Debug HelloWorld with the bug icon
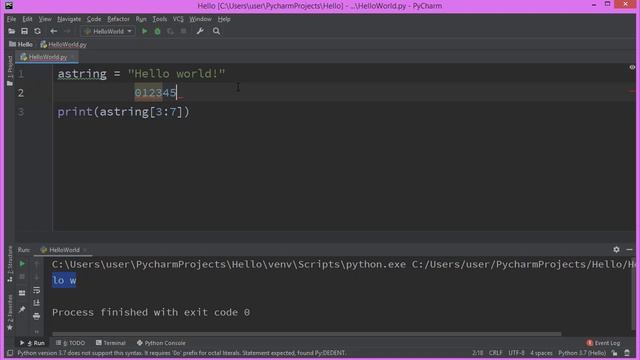The height and width of the screenshot is (360, 640). click(x=158, y=31)
